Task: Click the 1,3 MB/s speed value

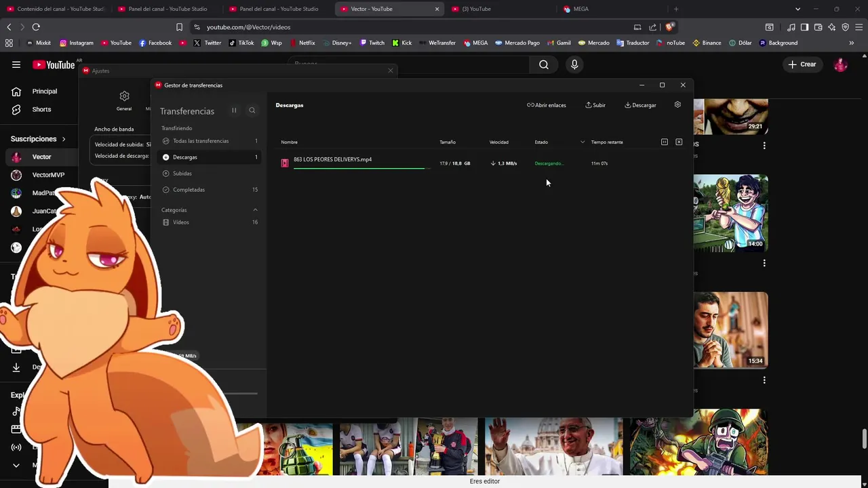Action: click(504, 163)
